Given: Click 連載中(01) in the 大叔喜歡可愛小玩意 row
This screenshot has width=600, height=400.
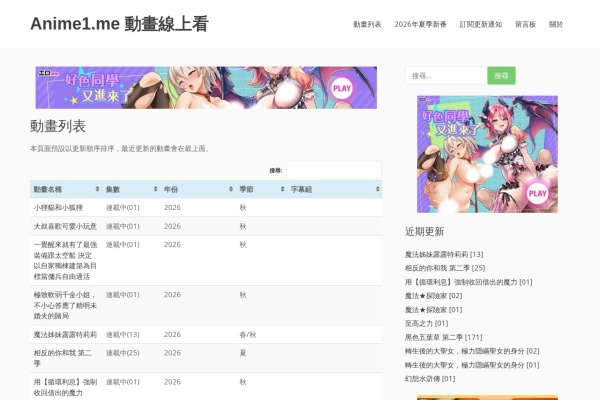Looking at the screenshot, I should click(123, 226).
